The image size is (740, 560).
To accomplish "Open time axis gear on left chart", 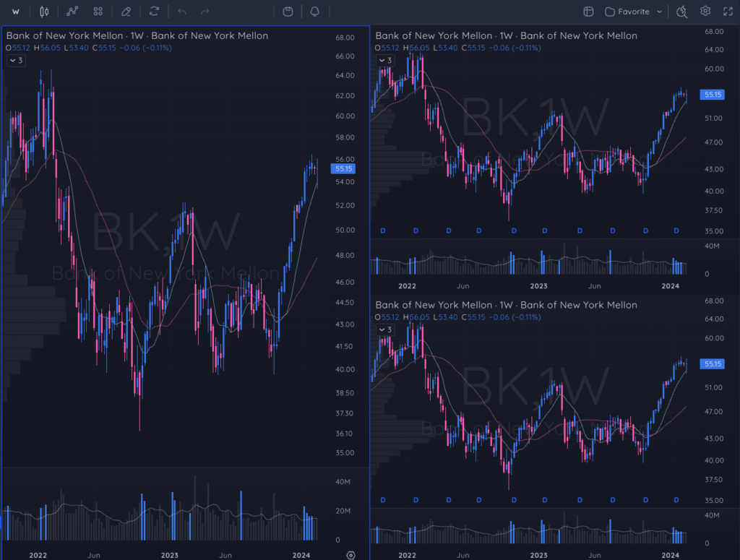I will (x=350, y=555).
